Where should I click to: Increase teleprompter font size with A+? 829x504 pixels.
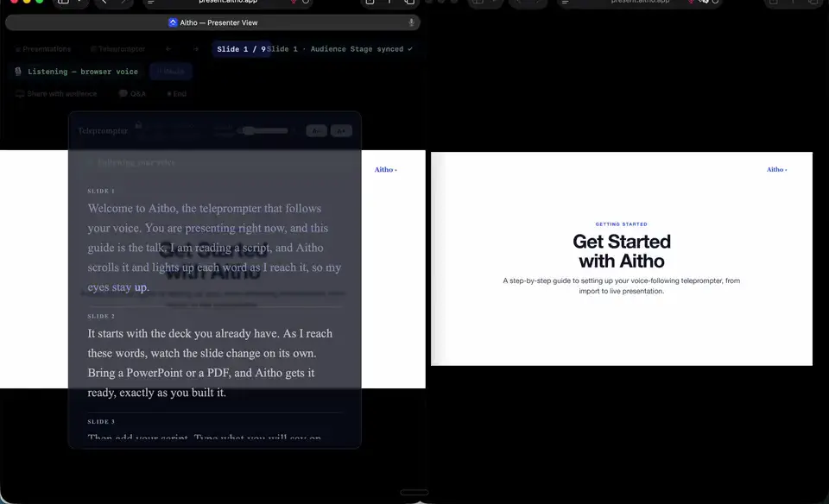[341, 130]
